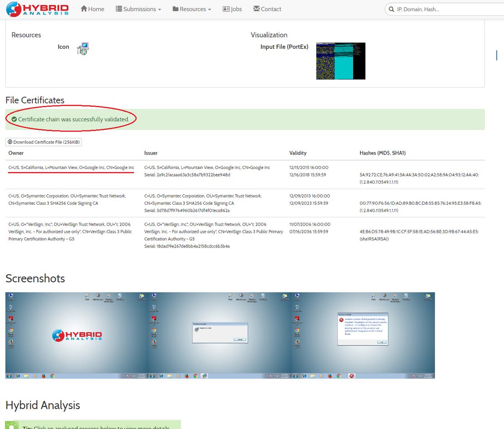The width and height of the screenshot is (504, 429).
Task: Click the folder icon beside Resources
Action: [x=176, y=9]
